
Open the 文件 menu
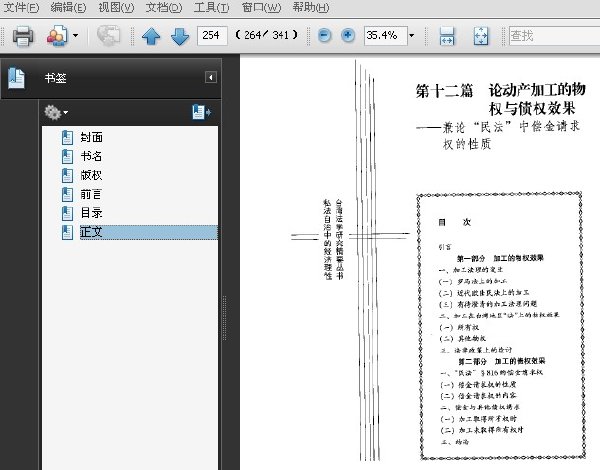tap(21, 7)
